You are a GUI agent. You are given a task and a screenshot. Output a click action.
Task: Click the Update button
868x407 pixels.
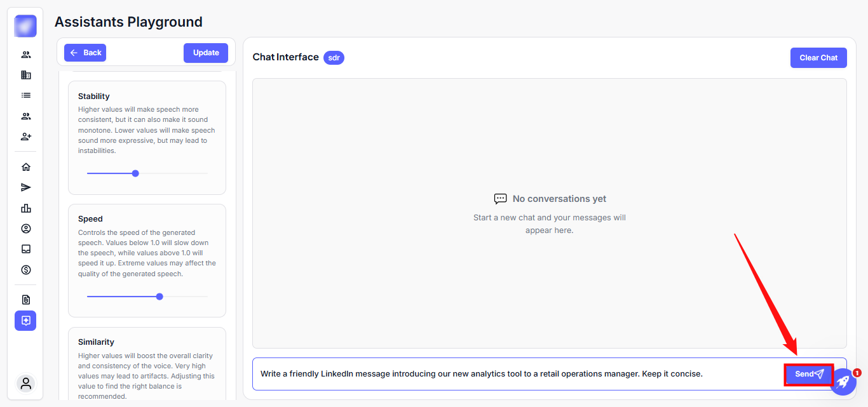(x=206, y=53)
